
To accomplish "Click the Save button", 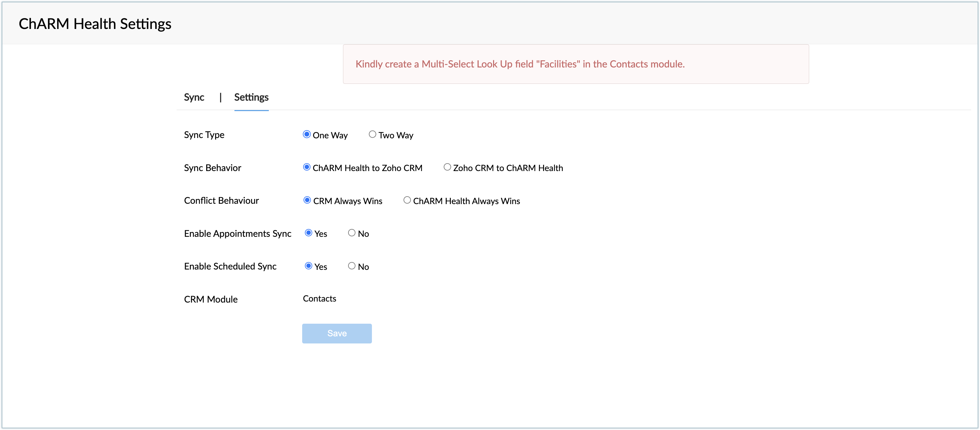I will point(337,333).
